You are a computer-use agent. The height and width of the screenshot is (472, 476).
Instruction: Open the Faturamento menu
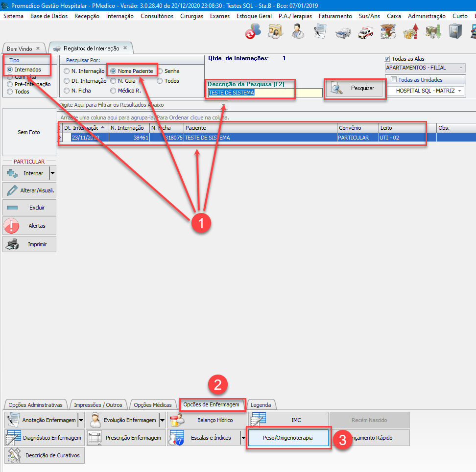pyautogui.click(x=335, y=16)
